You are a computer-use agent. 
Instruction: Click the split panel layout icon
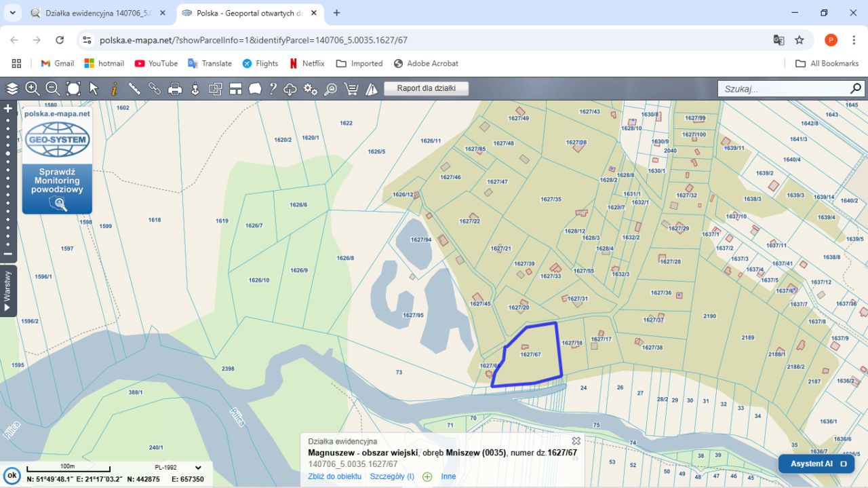click(235, 88)
